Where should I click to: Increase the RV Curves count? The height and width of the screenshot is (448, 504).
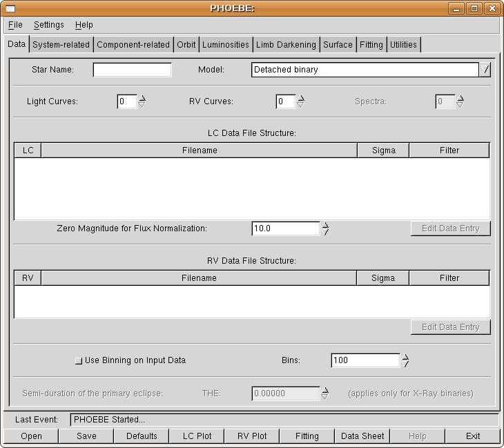301,98
